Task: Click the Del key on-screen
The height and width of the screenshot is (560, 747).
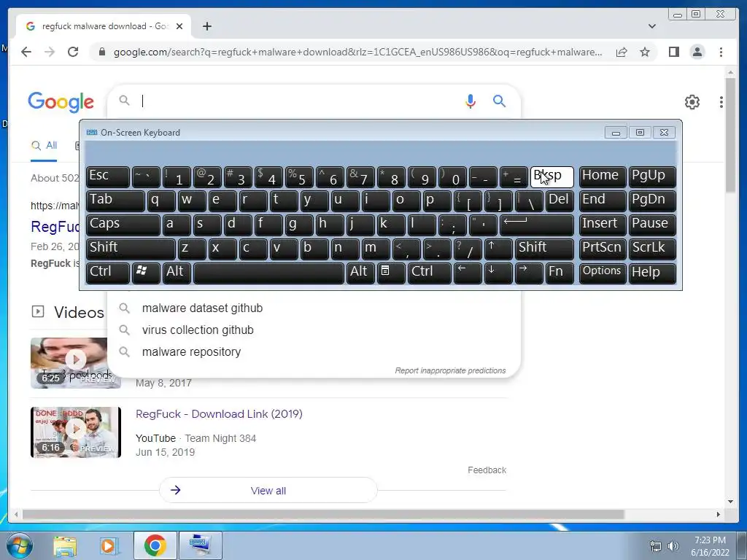Action: [x=560, y=201]
